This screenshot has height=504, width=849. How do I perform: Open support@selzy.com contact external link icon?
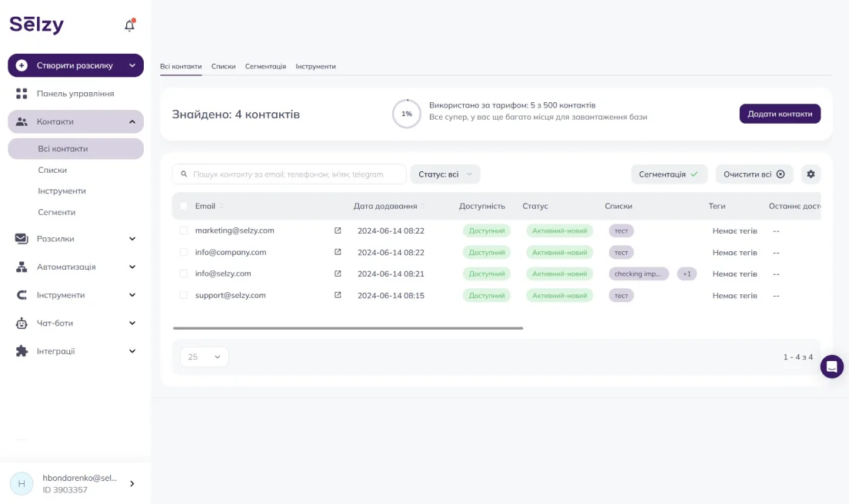coord(338,295)
